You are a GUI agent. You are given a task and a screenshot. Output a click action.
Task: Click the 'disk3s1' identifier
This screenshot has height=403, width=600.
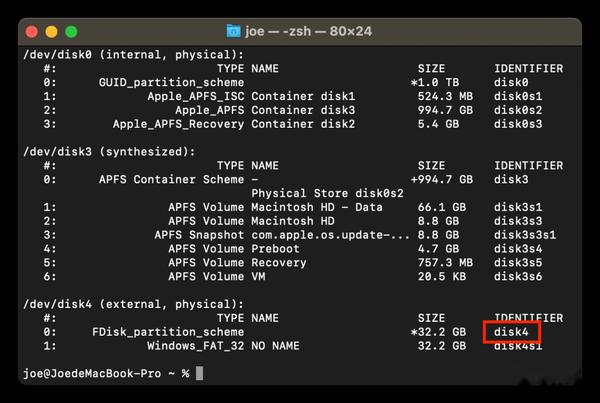518,207
